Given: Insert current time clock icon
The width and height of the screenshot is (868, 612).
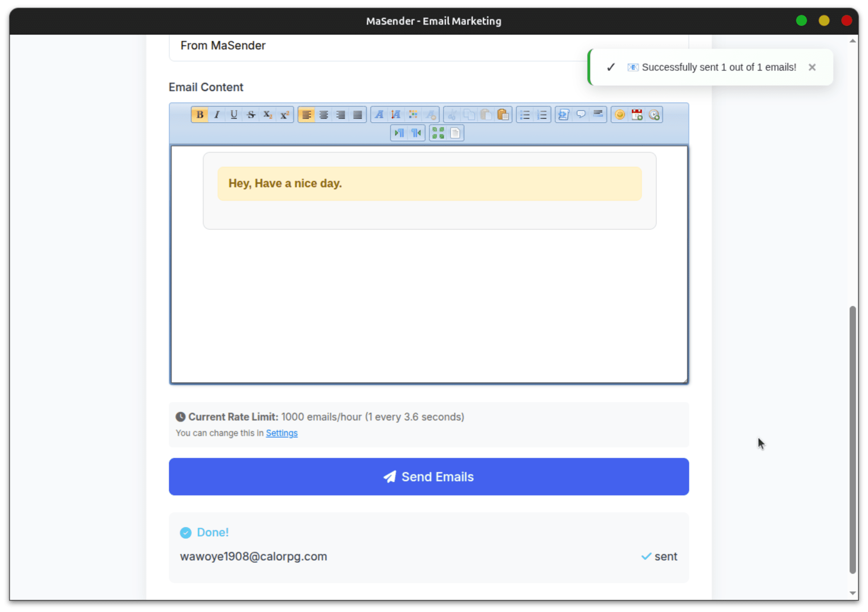Looking at the screenshot, I should 654,114.
